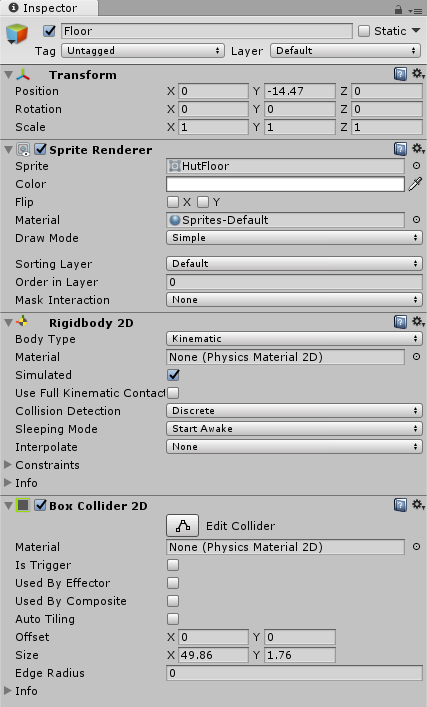Open the Mask Interaction dropdown
Screen dimensions: 427x707
pos(294,299)
